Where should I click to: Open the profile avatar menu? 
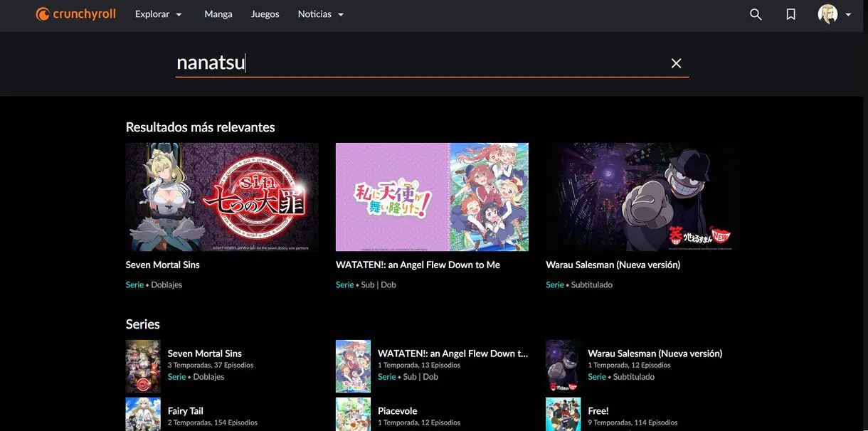click(827, 14)
